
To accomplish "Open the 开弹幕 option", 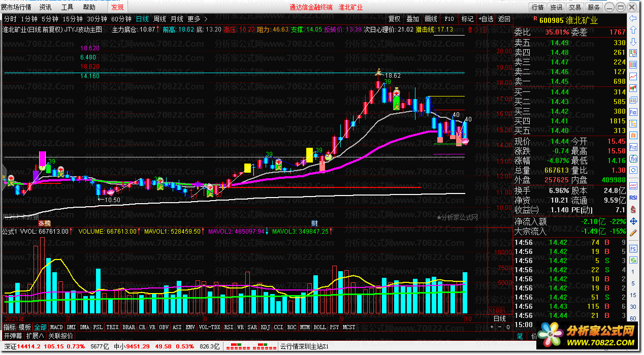I will (13, 336).
